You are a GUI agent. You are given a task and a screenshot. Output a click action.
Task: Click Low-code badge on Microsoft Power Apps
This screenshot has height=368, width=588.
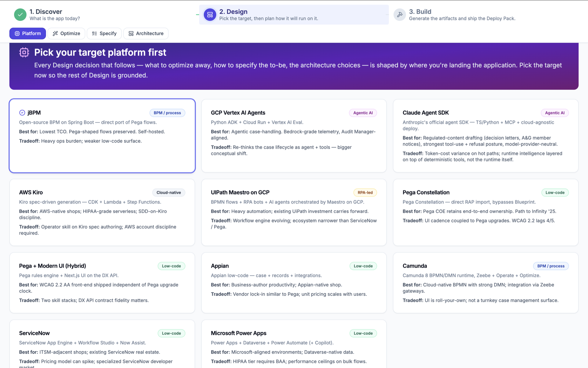[x=363, y=333]
